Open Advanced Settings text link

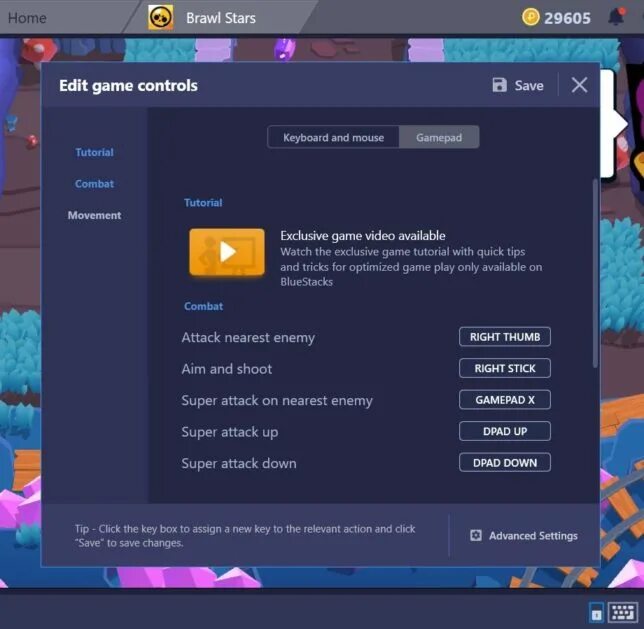[533, 536]
